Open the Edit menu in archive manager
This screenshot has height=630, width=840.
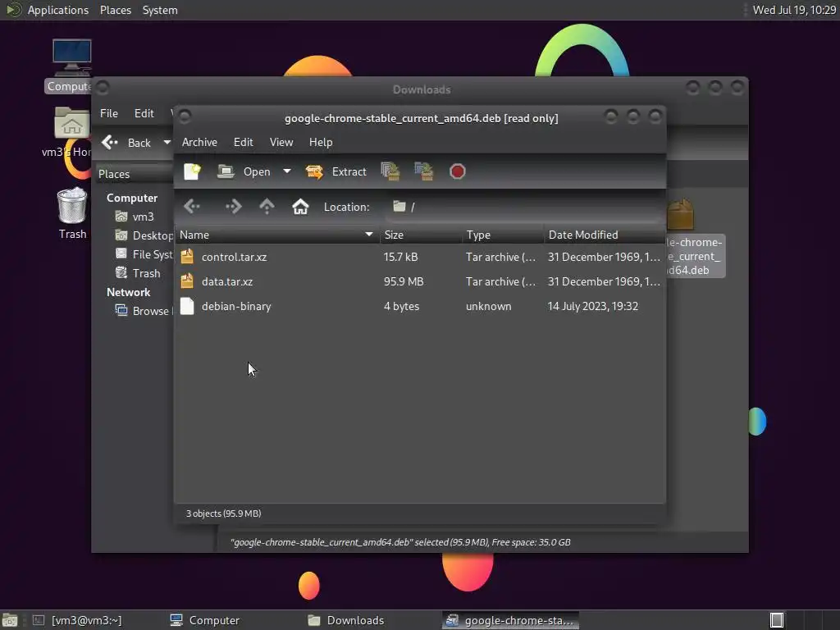click(x=243, y=142)
